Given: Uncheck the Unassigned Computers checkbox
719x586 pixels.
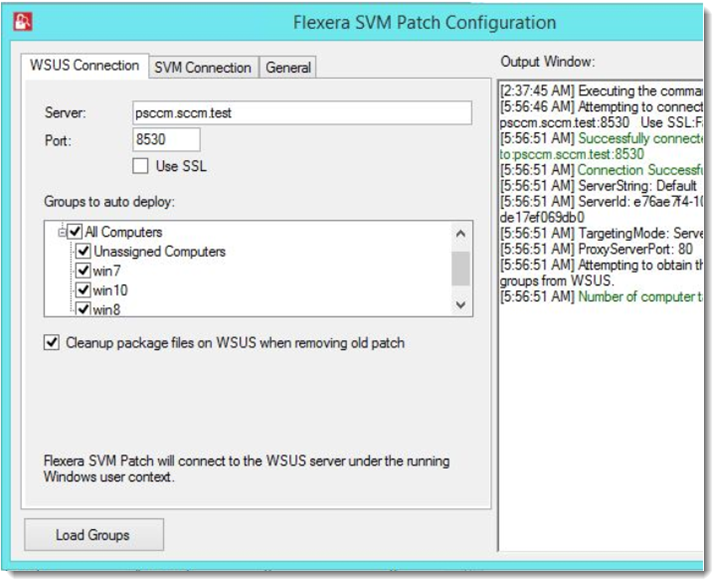Looking at the screenshot, I should tap(83, 251).
